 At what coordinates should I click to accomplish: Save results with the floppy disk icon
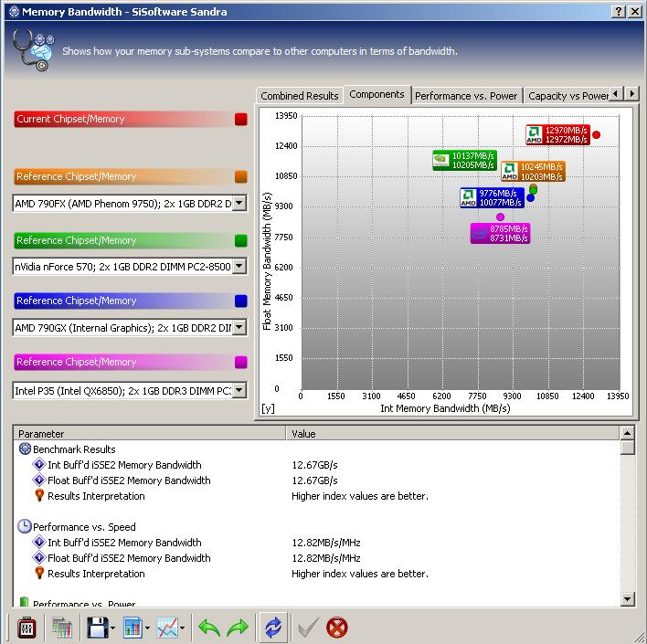click(x=98, y=628)
